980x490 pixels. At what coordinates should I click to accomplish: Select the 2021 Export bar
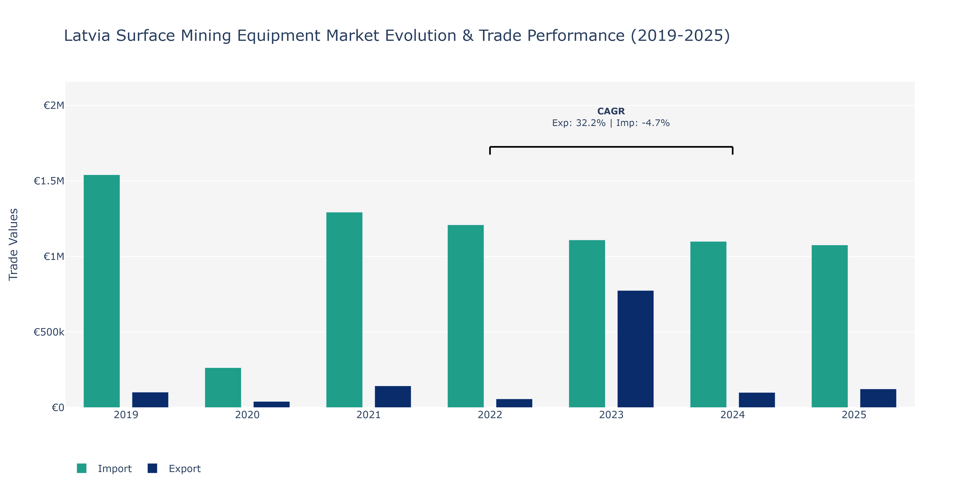point(393,397)
